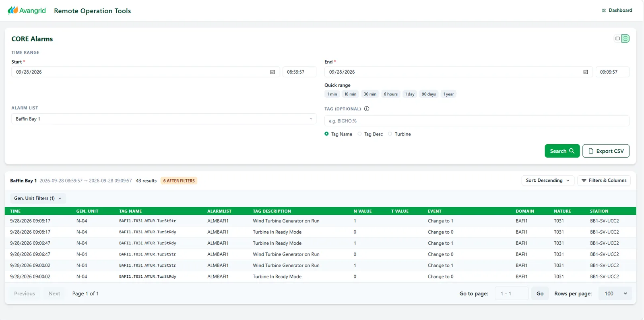Choose the 1 day quick range
The image size is (644, 320).
point(410,94)
